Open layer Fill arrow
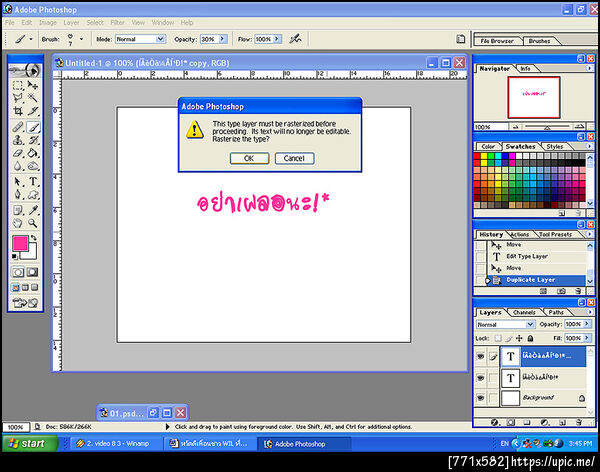 587,338
